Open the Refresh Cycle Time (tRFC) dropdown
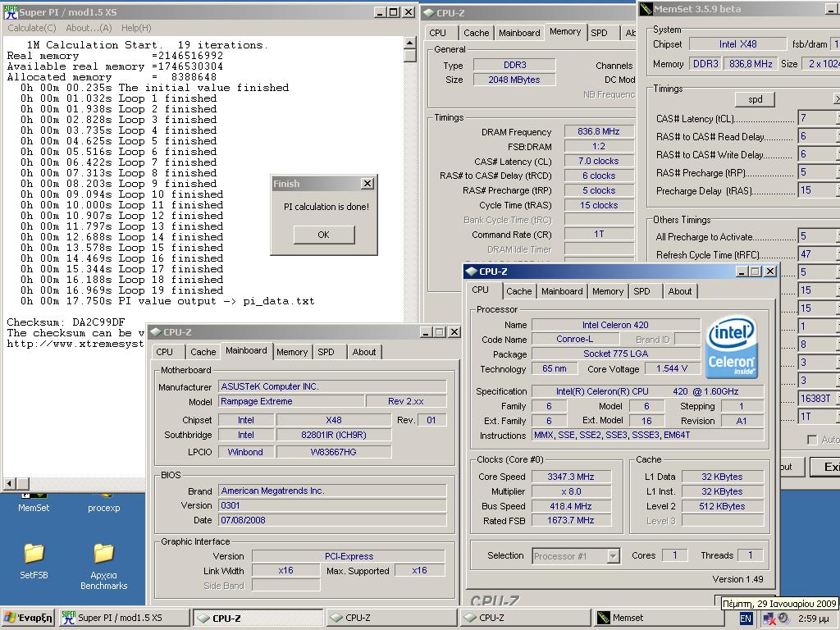Viewport: 840px width, 630px height. [x=819, y=254]
